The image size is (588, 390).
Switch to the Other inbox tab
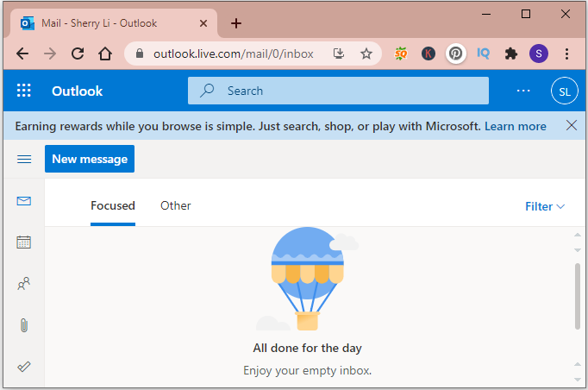(x=176, y=205)
